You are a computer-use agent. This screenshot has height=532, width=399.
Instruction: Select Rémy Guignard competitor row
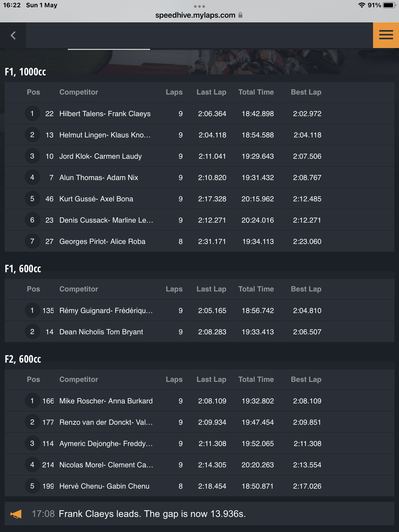pyautogui.click(x=199, y=310)
